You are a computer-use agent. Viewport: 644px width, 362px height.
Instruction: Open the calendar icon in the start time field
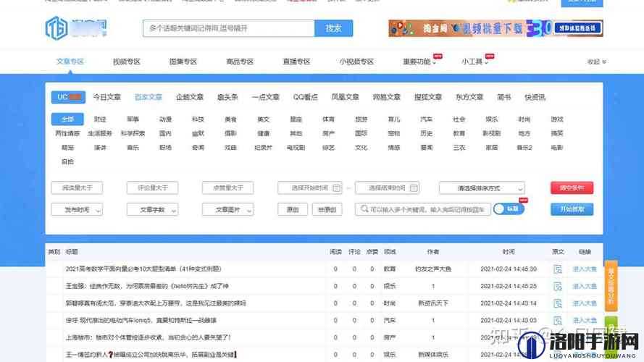click(336, 188)
